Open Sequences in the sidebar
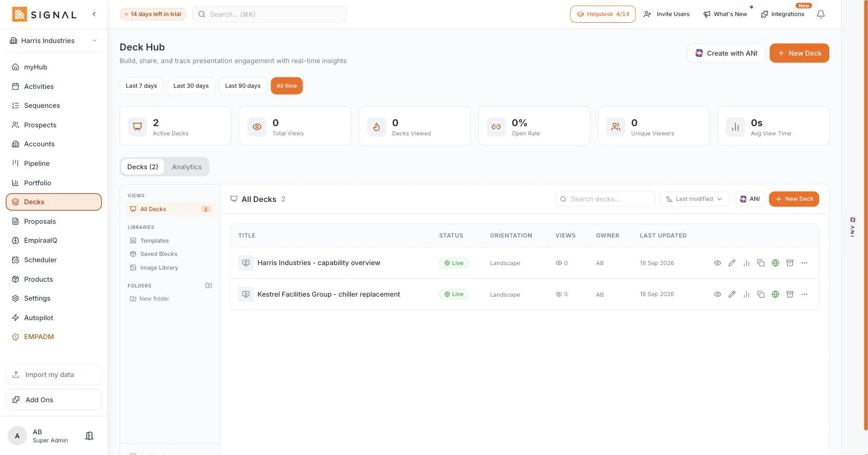The height and width of the screenshot is (455, 868). click(54, 106)
